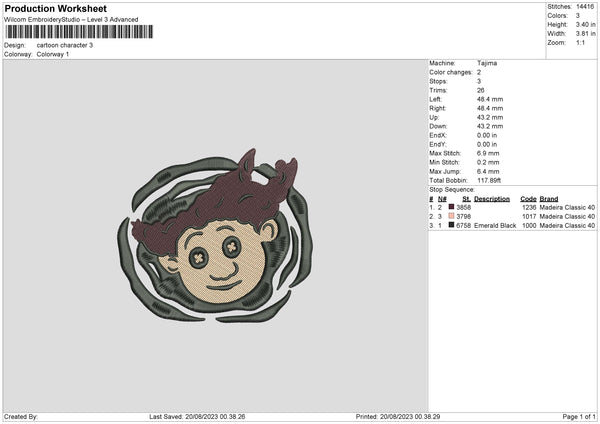This screenshot has height=424, width=600.
Task: Click the embroidered cartoon character design
Action: [215, 236]
